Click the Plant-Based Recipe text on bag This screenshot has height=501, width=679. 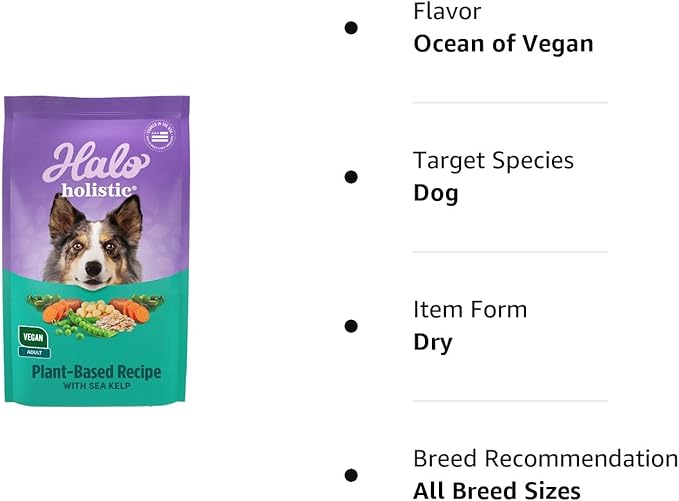(96, 372)
